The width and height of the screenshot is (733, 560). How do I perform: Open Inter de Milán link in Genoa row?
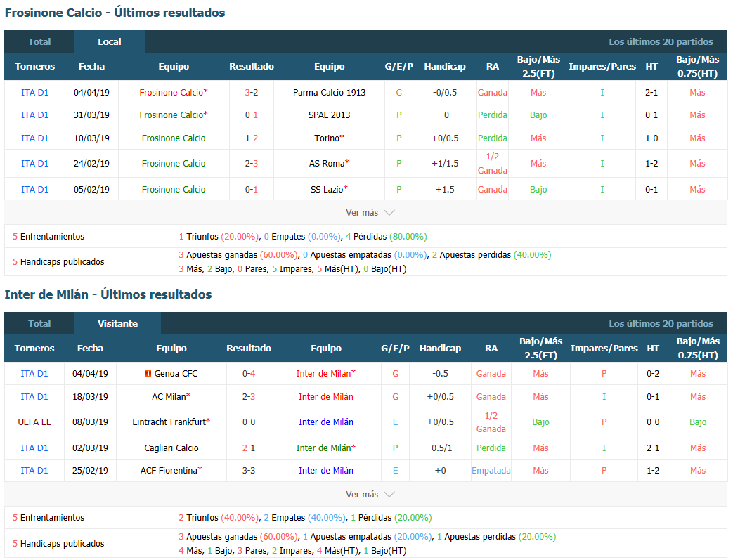[x=323, y=374]
